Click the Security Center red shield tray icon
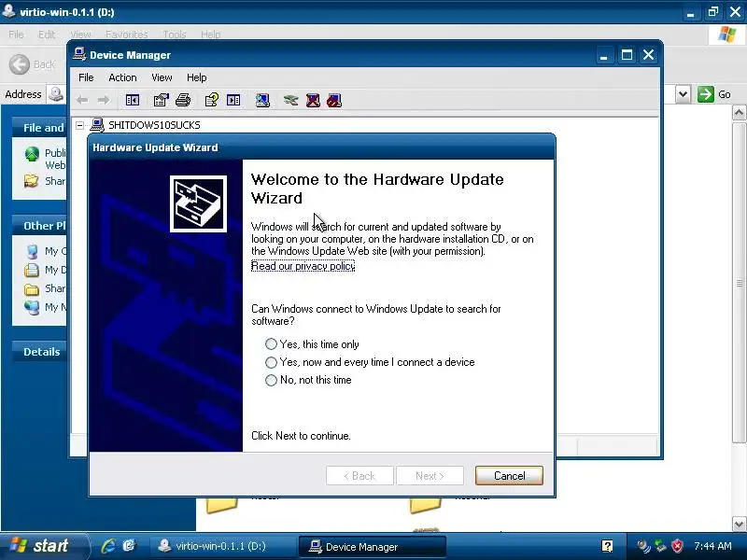747x560 pixels. (x=677, y=546)
